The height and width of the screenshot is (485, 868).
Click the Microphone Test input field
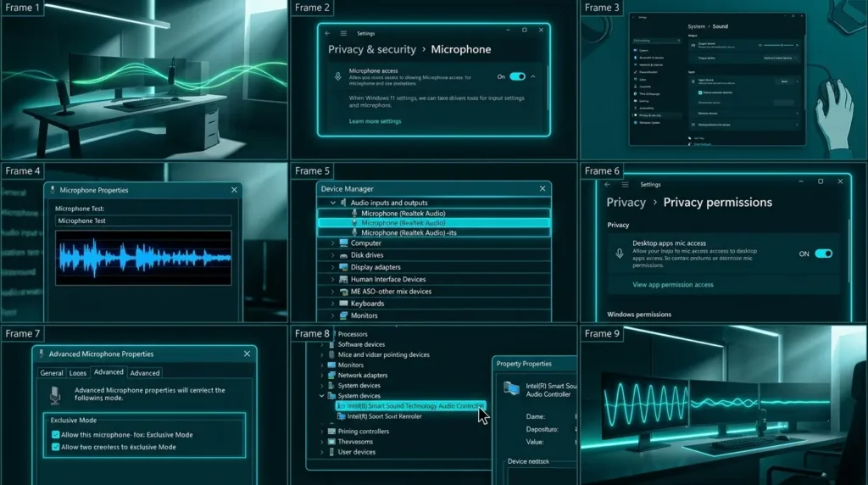point(143,220)
